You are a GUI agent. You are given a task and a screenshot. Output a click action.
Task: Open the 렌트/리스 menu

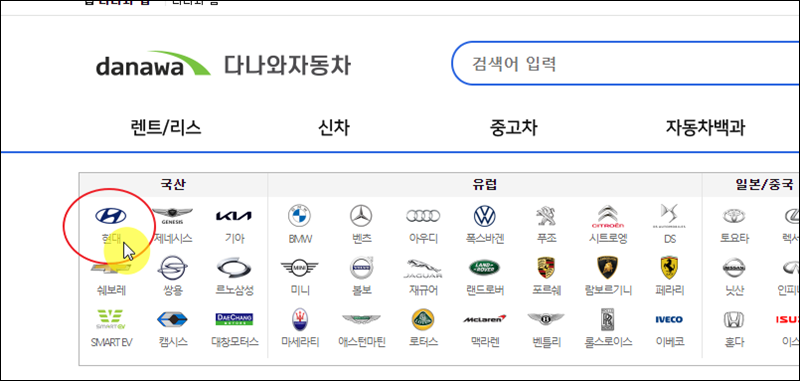pyautogui.click(x=166, y=128)
